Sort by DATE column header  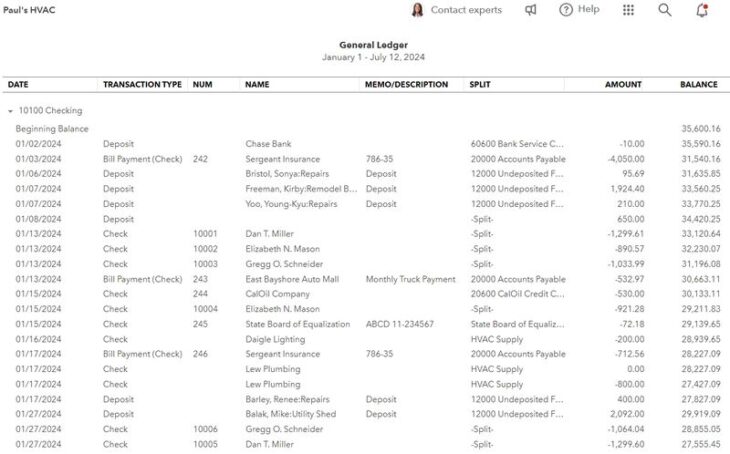[18, 84]
